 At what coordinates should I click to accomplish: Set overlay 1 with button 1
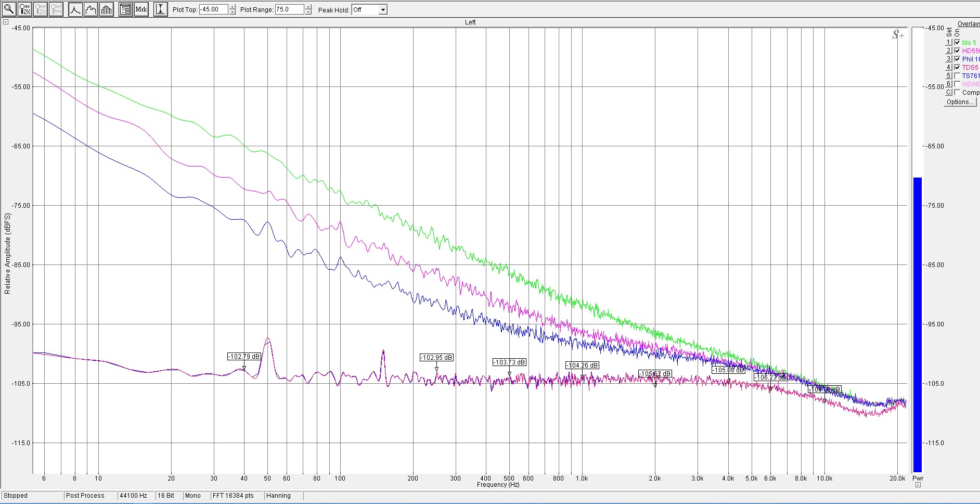click(949, 42)
